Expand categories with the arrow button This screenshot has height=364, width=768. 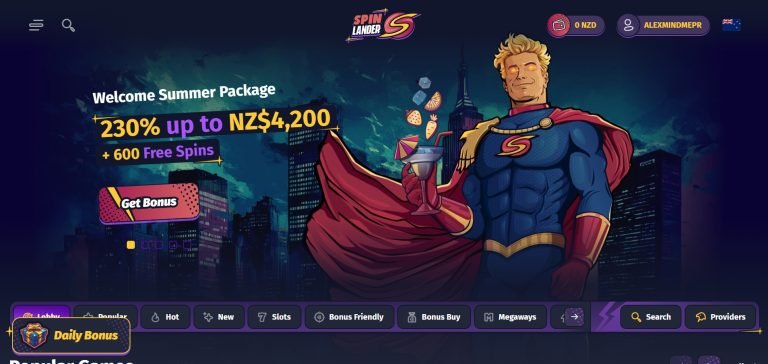pyautogui.click(x=574, y=317)
